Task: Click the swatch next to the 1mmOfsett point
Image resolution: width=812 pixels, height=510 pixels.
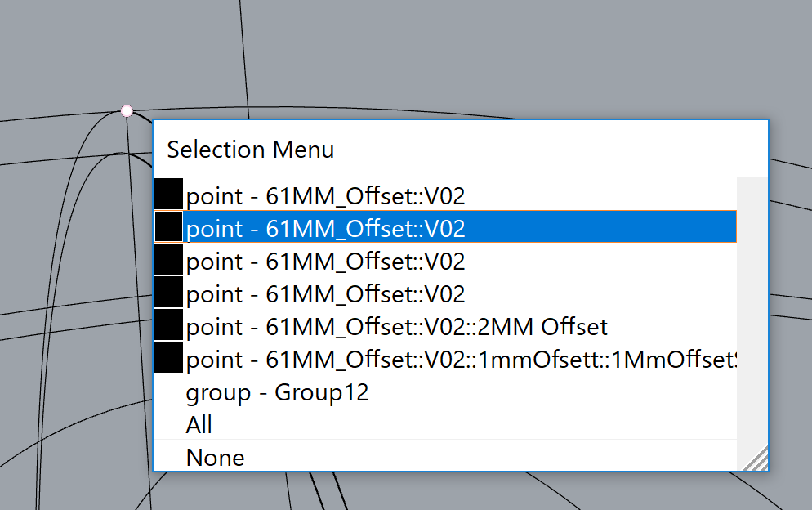Action: point(168,358)
